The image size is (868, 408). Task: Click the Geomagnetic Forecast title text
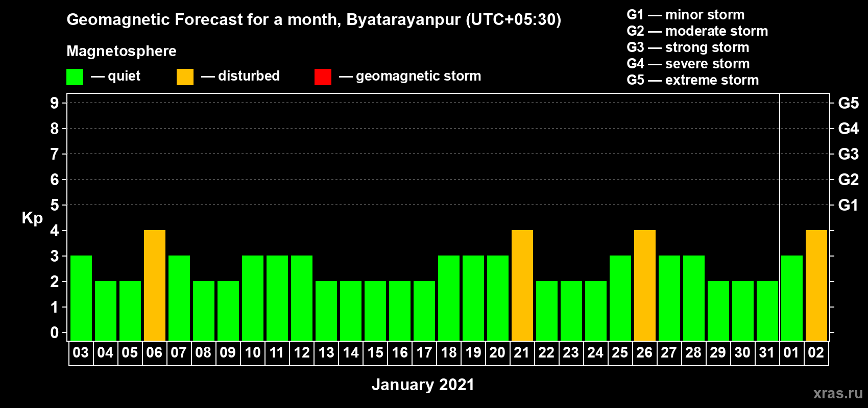coord(314,20)
